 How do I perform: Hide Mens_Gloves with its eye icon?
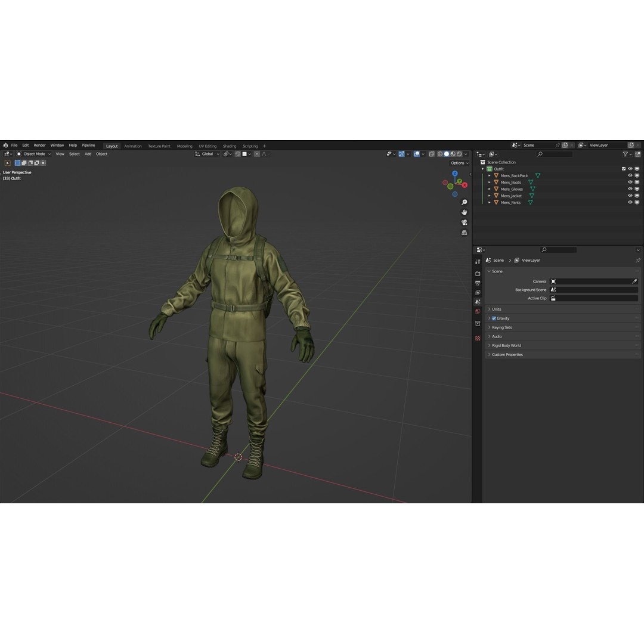point(630,189)
